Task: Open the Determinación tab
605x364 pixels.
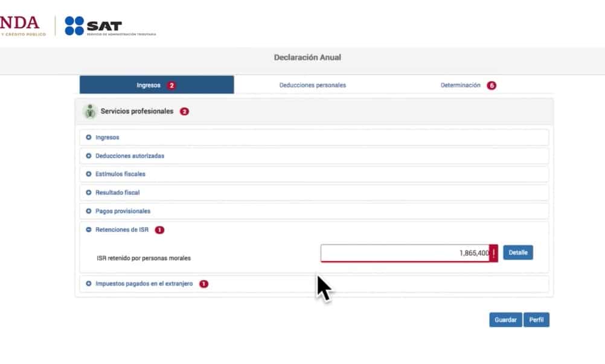Action: coord(460,86)
